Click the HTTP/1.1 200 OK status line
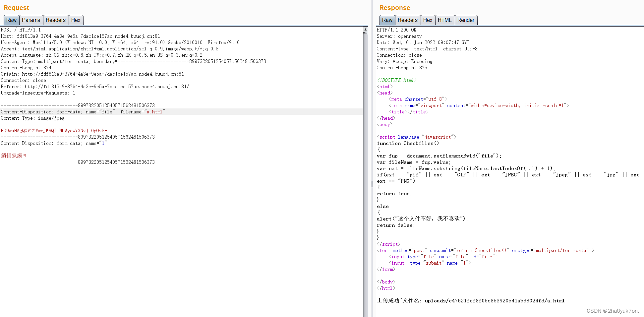 pyautogui.click(x=396, y=30)
